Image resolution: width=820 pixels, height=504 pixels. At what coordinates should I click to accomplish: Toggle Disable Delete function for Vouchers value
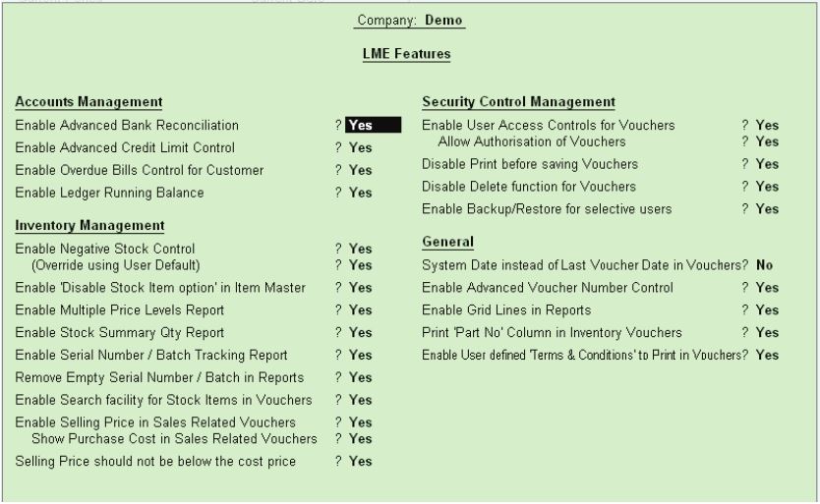point(767,187)
